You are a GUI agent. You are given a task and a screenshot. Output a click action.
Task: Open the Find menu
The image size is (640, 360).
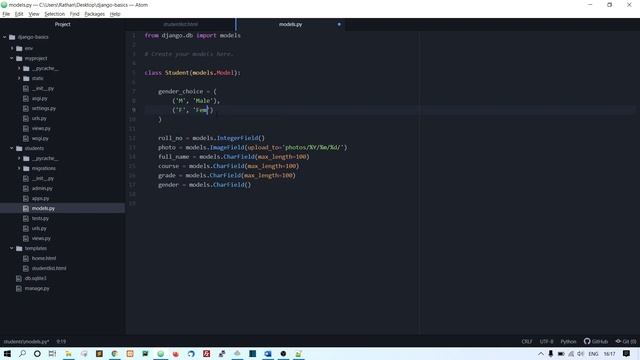coord(75,14)
